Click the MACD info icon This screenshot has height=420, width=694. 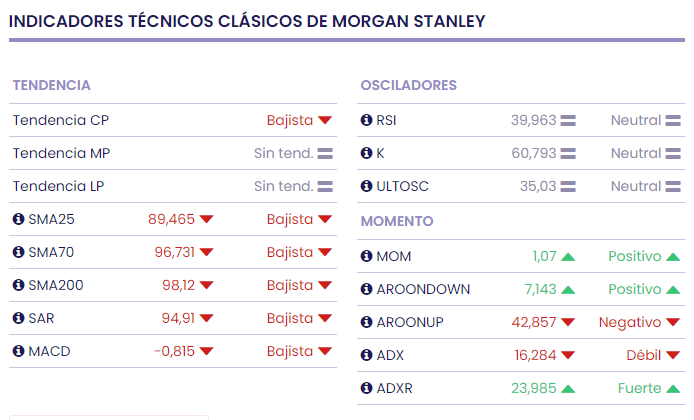(x=19, y=352)
